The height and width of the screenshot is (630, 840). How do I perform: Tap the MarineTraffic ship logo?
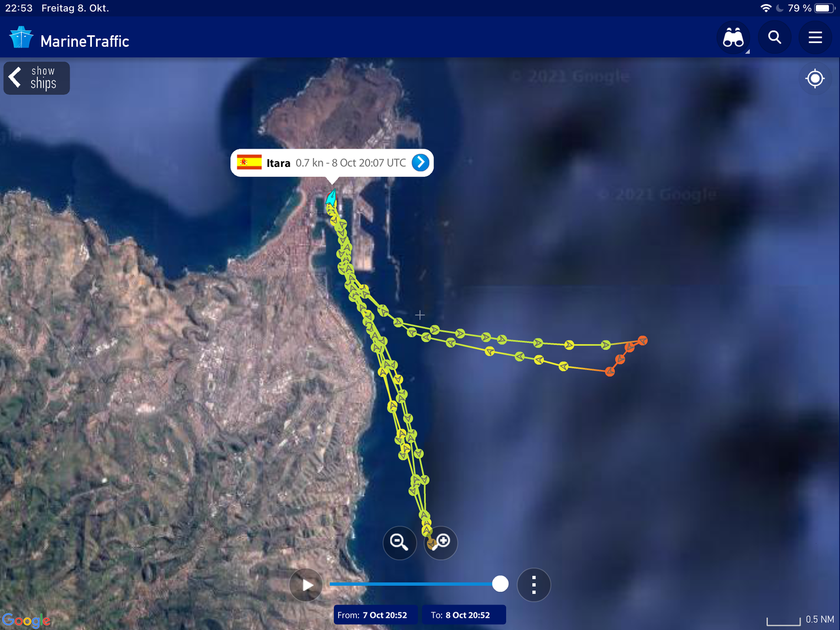21,38
